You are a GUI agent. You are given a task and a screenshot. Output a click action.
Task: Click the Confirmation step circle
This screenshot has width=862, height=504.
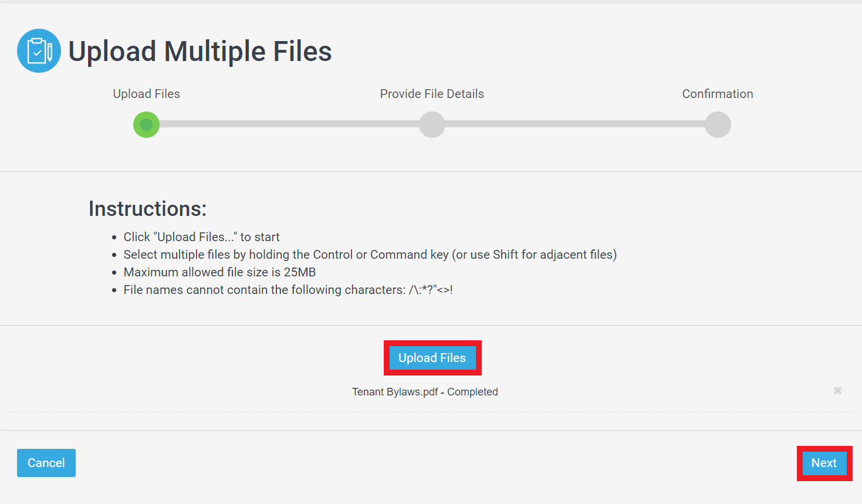(718, 124)
